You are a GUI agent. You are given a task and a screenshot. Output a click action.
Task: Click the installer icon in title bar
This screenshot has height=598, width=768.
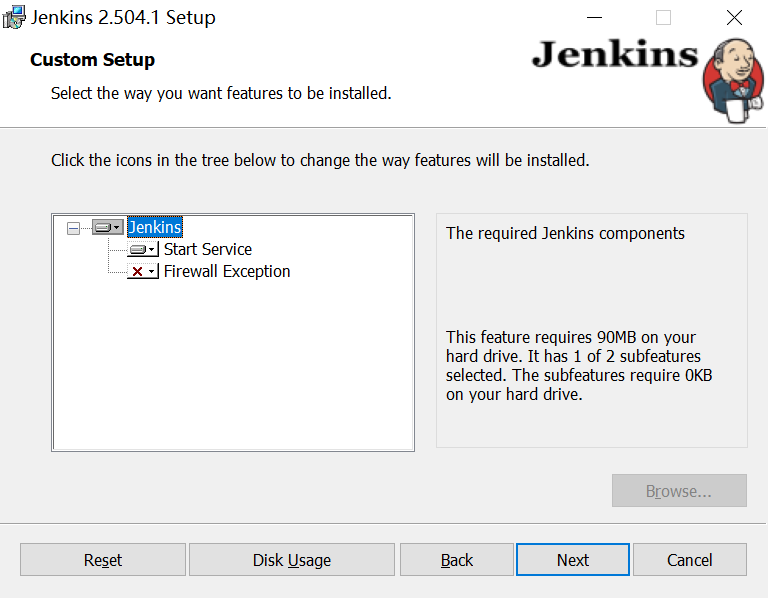click(x=14, y=18)
